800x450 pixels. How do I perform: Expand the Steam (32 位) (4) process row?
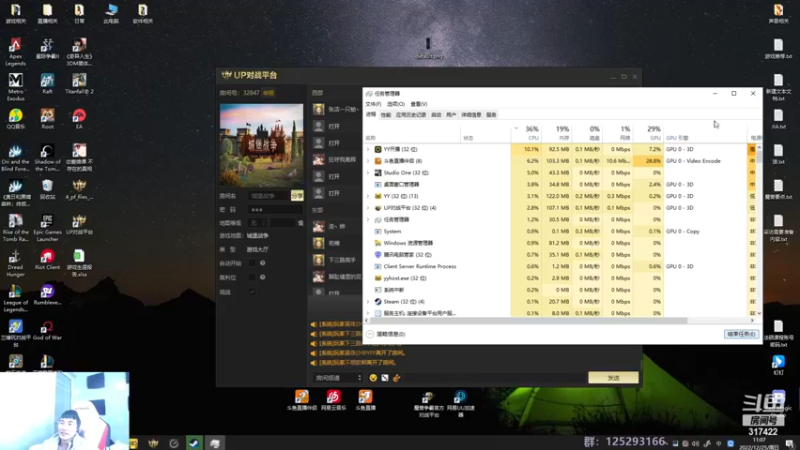click(368, 302)
